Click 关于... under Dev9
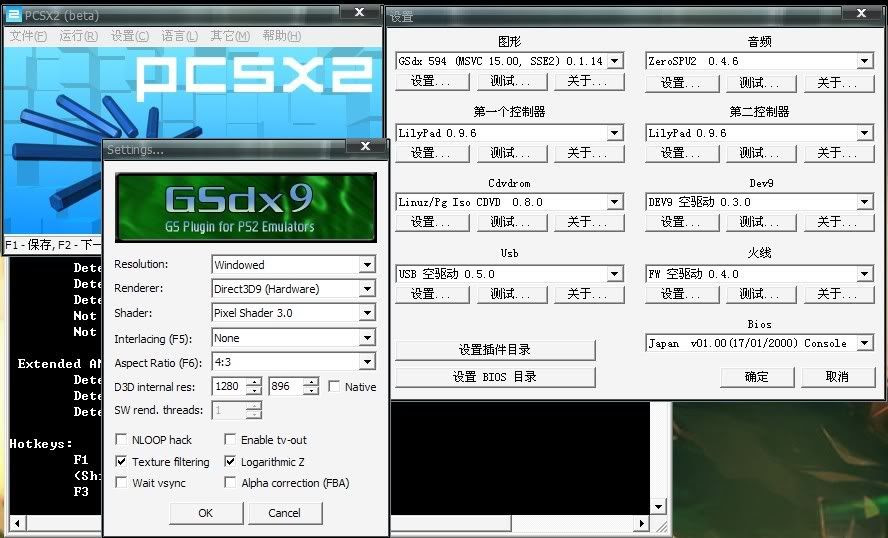888x538 pixels. (x=838, y=222)
